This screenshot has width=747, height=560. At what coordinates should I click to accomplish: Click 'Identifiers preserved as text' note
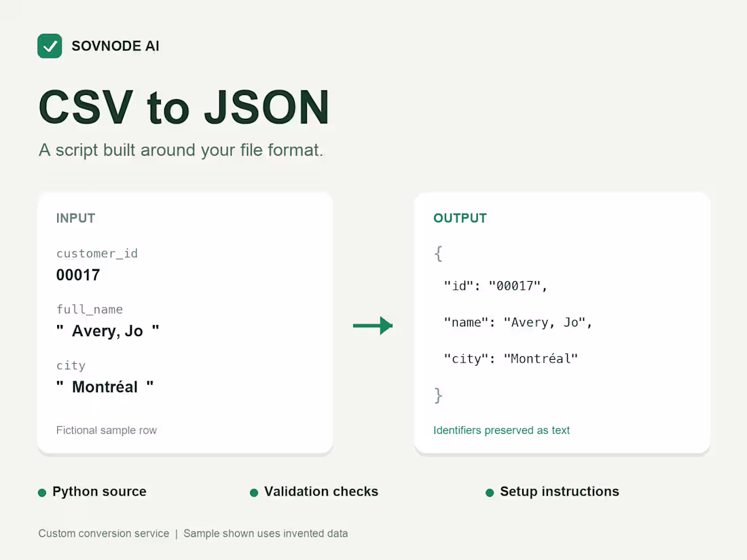pyautogui.click(x=502, y=430)
